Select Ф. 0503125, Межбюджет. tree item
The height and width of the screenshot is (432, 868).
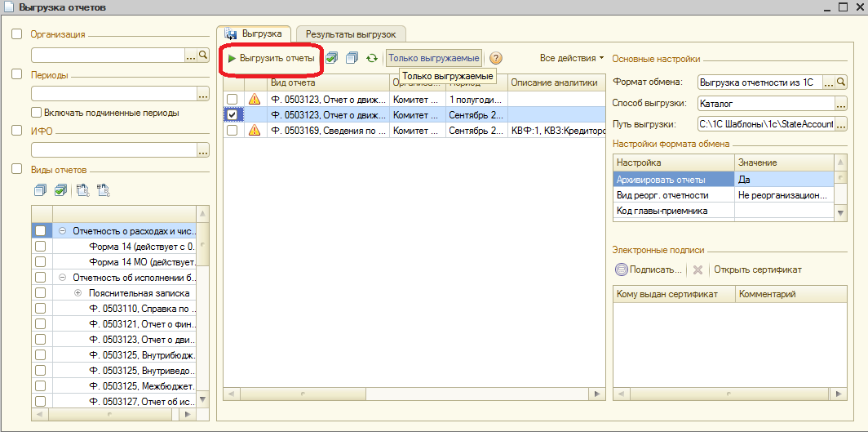click(141, 386)
